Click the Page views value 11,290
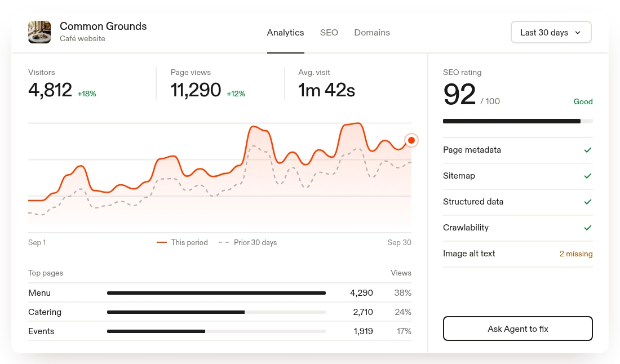The height and width of the screenshot is (364, 620). [196, 90]
